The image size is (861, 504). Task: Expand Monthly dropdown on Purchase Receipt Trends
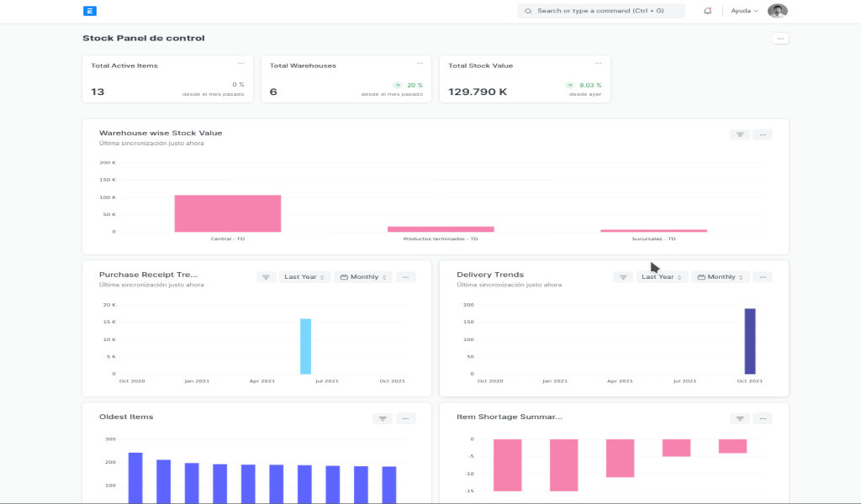[362, 277]
